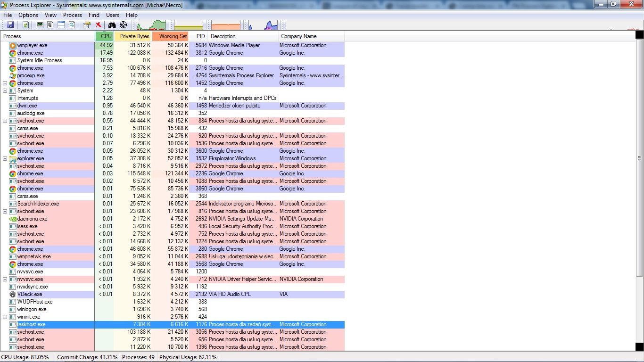Screen dimensions: 644x362
Task: Sort by the PID column header
Action: (x=199, y=36)
